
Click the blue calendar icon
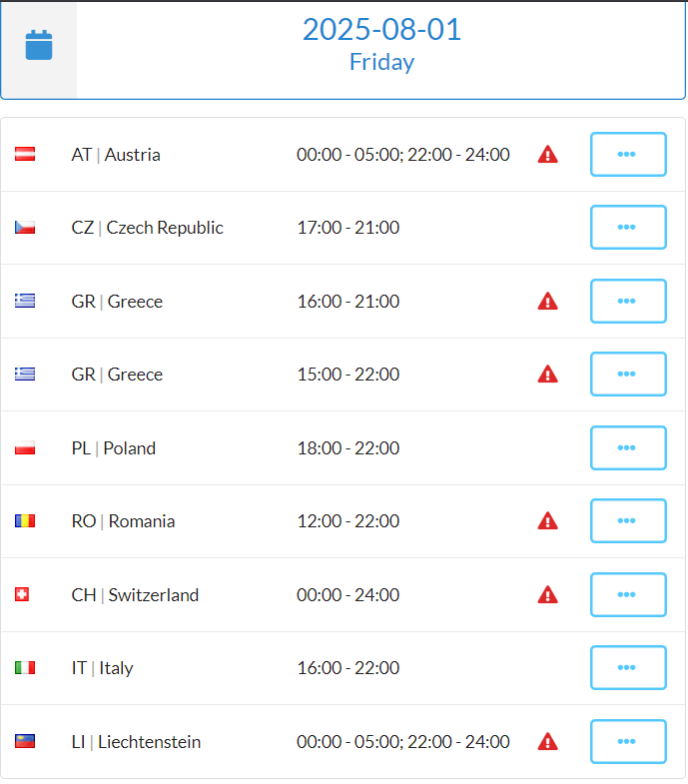click(39, 45)
